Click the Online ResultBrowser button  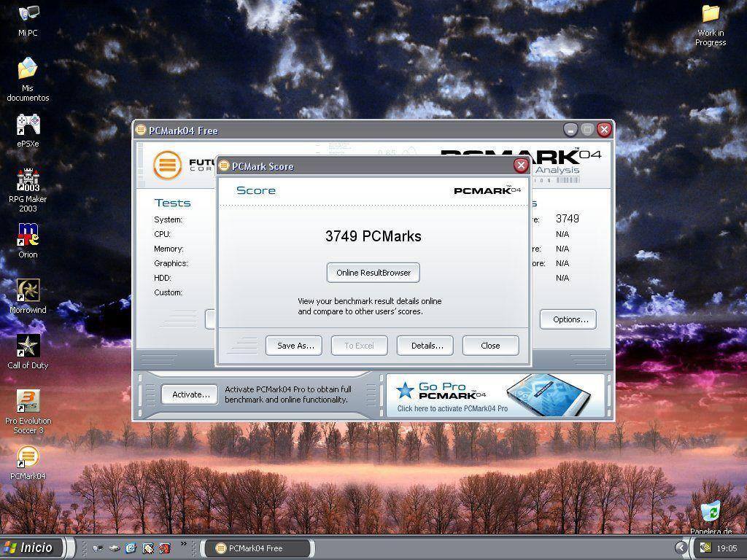(x=373, y=273)
